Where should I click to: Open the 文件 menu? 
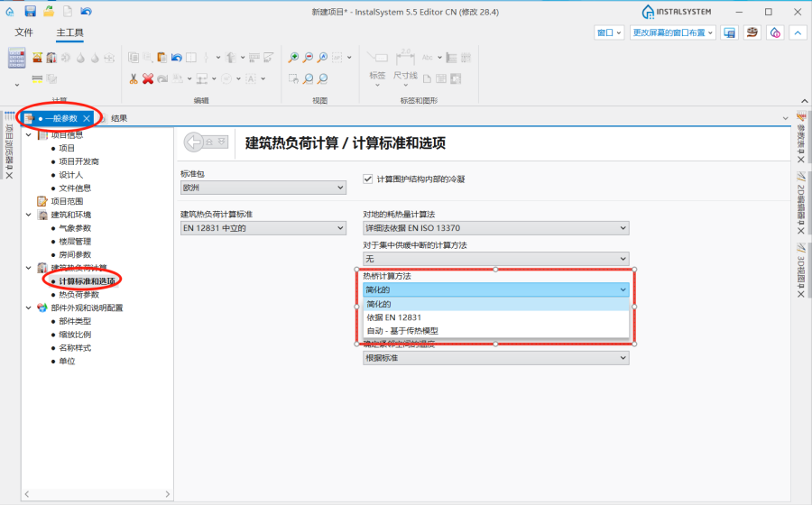click(x=24, y=32)
